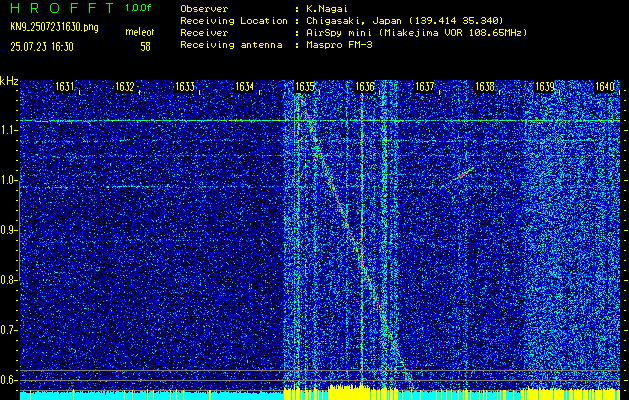
Task: Click the 1632 time marker
Action: tap(125, 87)
